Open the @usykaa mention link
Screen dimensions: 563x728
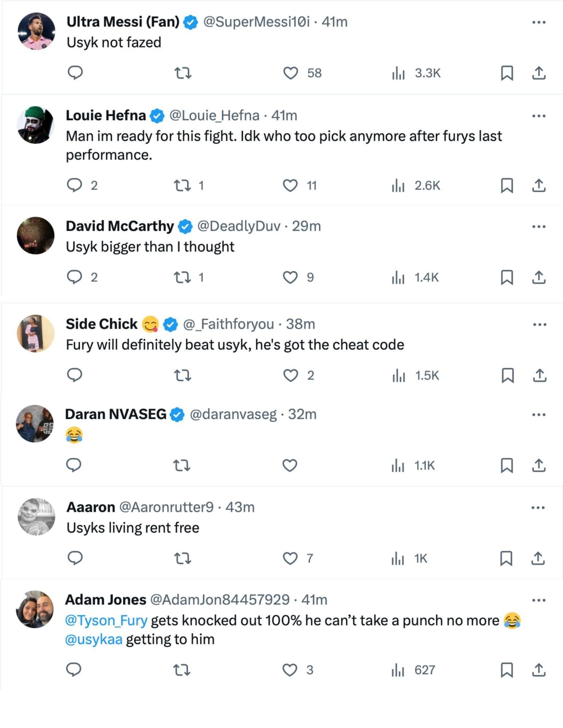[94, 639]
